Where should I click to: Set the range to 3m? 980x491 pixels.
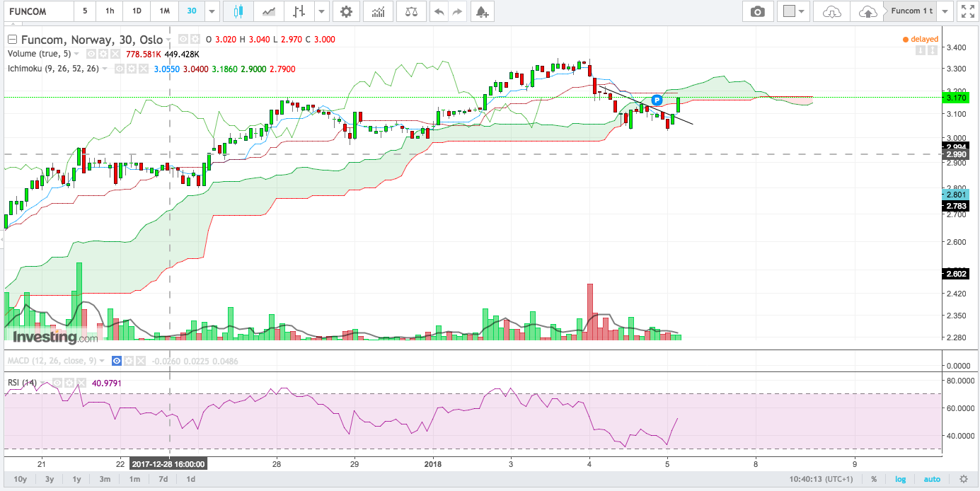(x=105, y=479)
